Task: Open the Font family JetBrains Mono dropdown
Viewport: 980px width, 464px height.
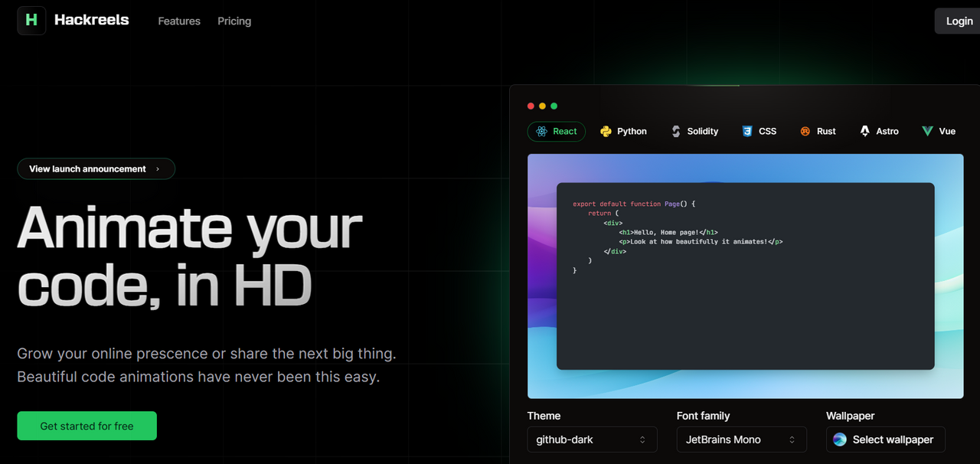Action: tap(741, 439)
